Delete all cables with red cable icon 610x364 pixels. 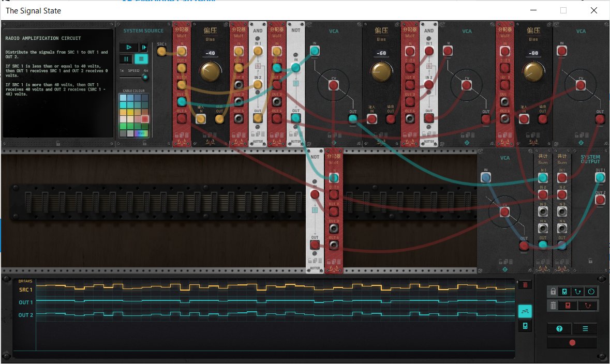(x=588, y=306)
